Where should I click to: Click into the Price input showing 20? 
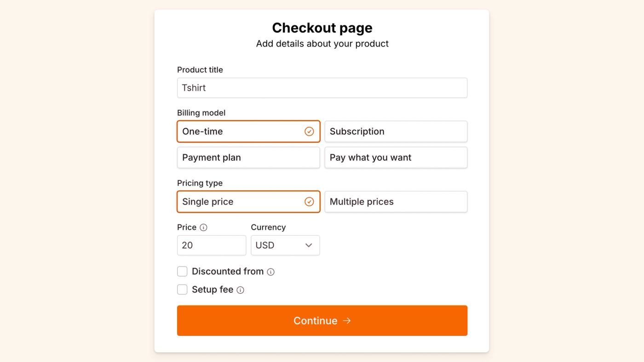211,245
